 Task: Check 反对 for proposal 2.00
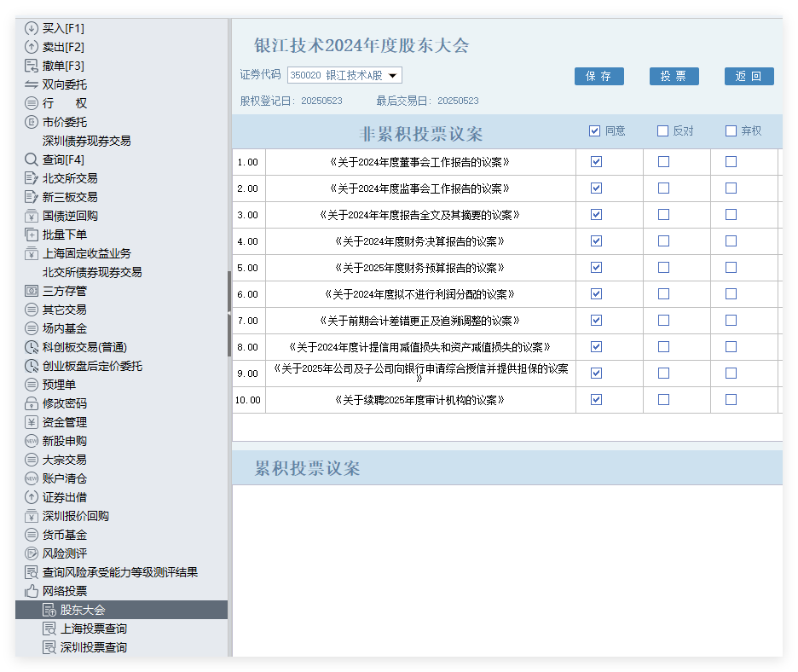[663, 188]
